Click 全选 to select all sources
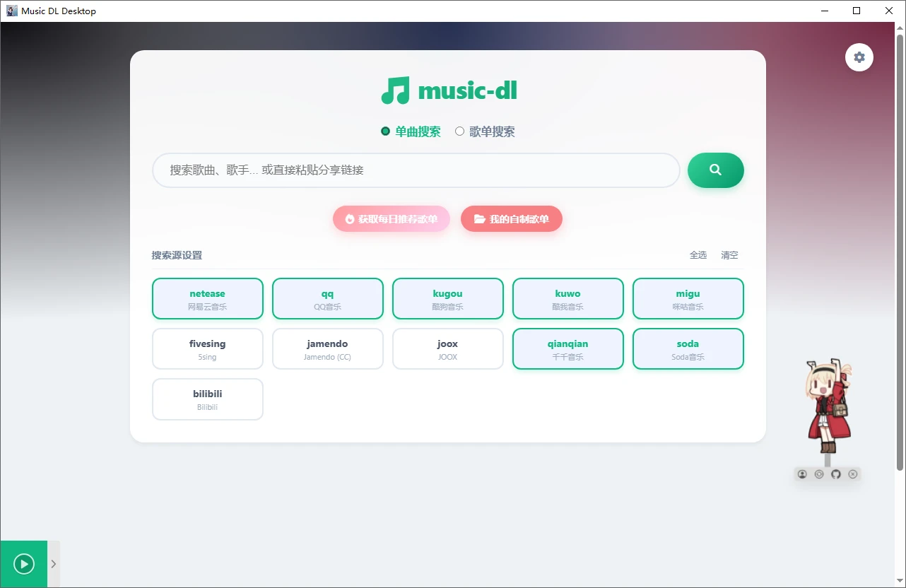Screen dimensions: 906x588 point(698,255)
